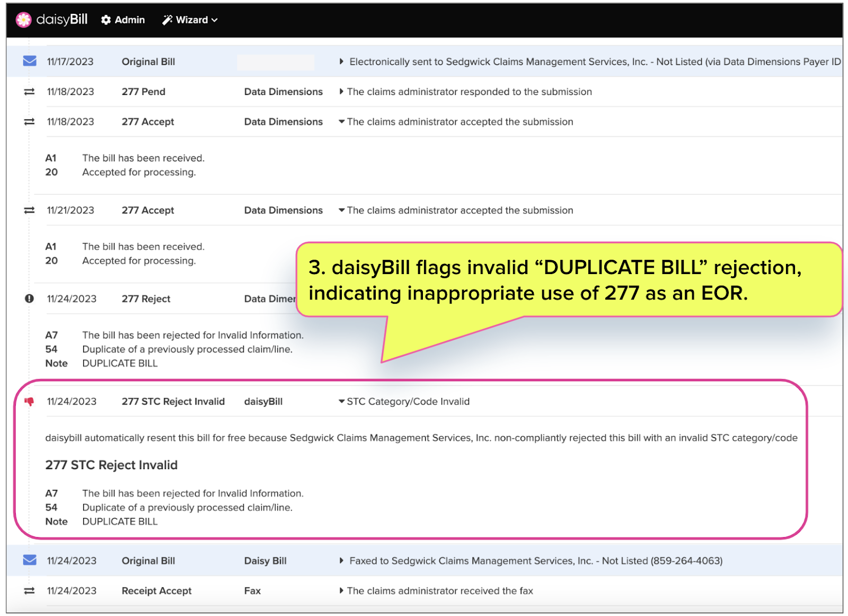848x616 pixels.
Task: Expand 'Faxed to Sedgwick Claims Management' details
Action: [341, 560]
